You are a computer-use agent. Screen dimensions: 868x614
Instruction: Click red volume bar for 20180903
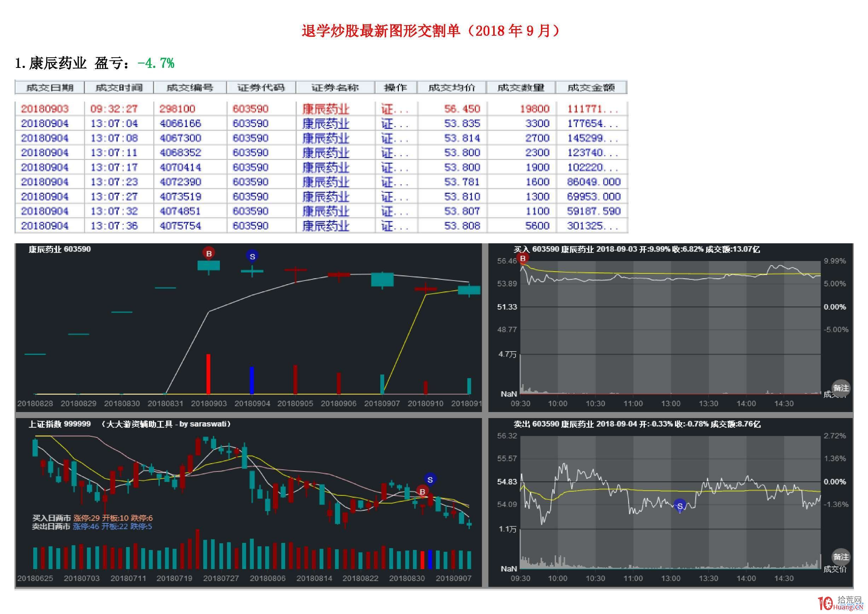208,374
